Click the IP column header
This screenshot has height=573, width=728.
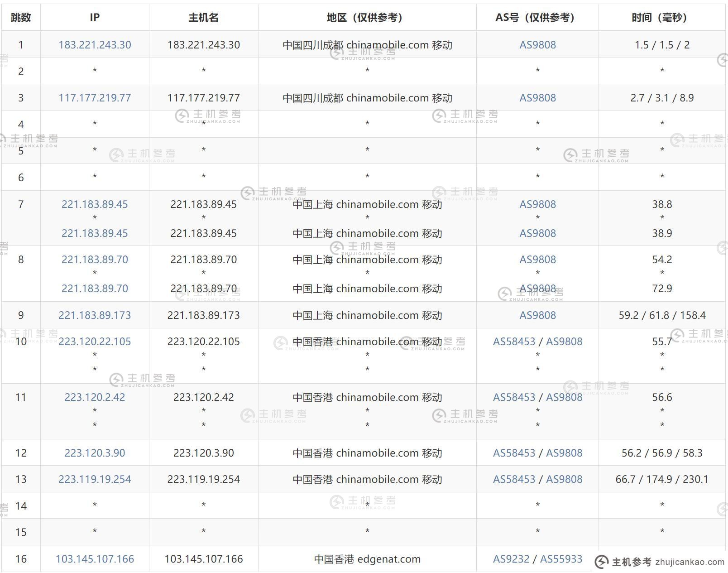(95, 17)
